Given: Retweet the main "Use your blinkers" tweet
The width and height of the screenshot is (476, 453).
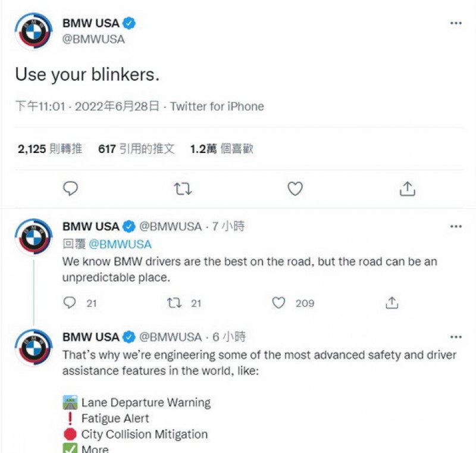Looking at the screenshot, I should tap(183, 189).
